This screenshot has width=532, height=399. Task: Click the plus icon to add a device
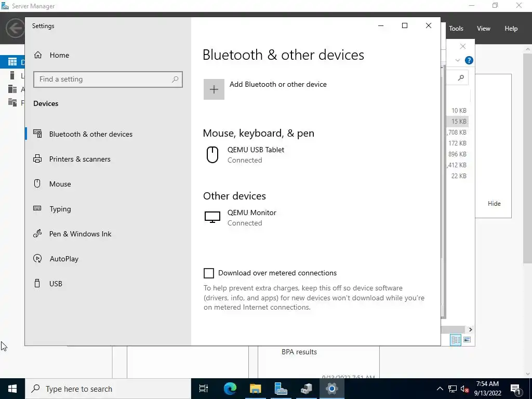[x=214, y=89]
